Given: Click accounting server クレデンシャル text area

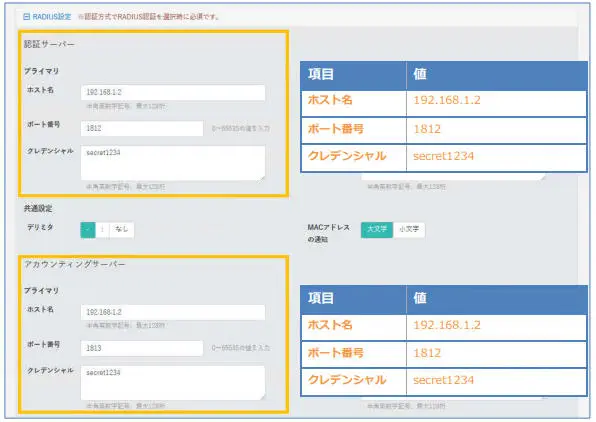Looking at the screenshot, I should (x=173, y=383).
